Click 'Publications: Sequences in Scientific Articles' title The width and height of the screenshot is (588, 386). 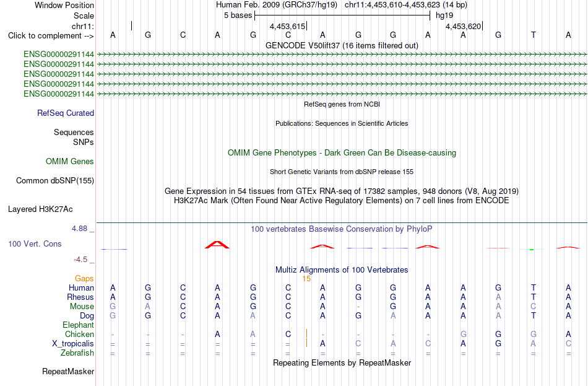[342, 123]
